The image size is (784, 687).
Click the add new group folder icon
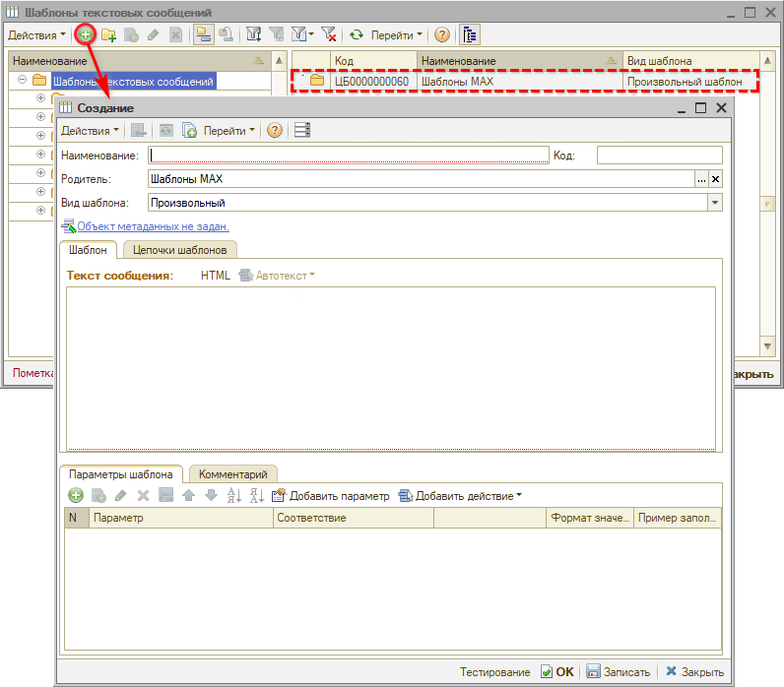[x=109, y=34]
